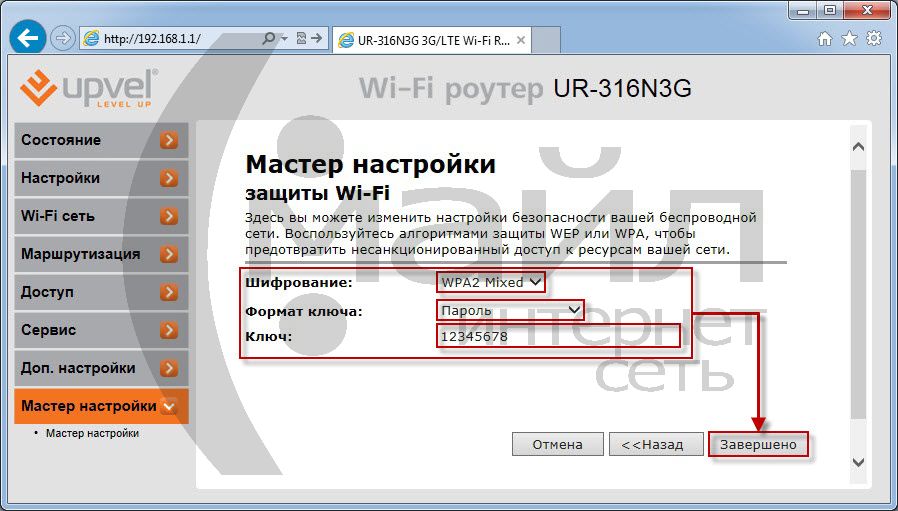898x511 pixels.
Task: Click the Мастер настройки sub-link in sidebar
Action: [x=92, y=434]
